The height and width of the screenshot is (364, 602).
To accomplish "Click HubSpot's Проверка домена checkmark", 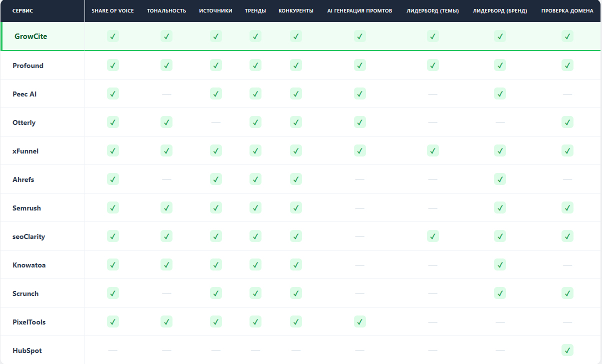I will (567, 350).
